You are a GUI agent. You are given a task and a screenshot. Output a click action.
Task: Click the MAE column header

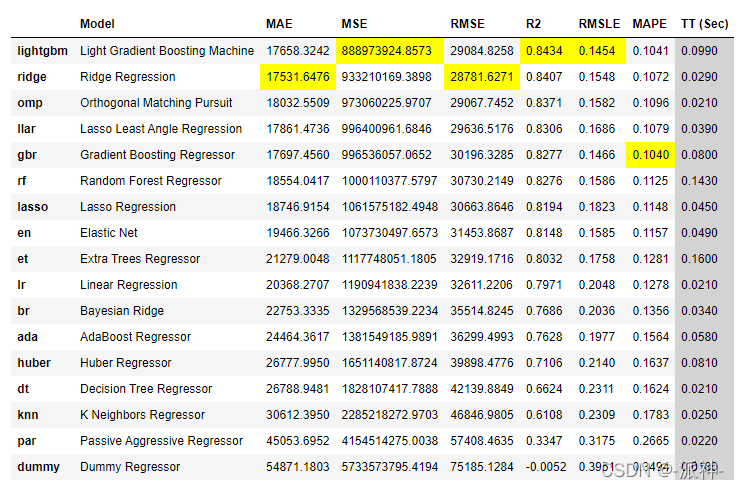point(279,23)
